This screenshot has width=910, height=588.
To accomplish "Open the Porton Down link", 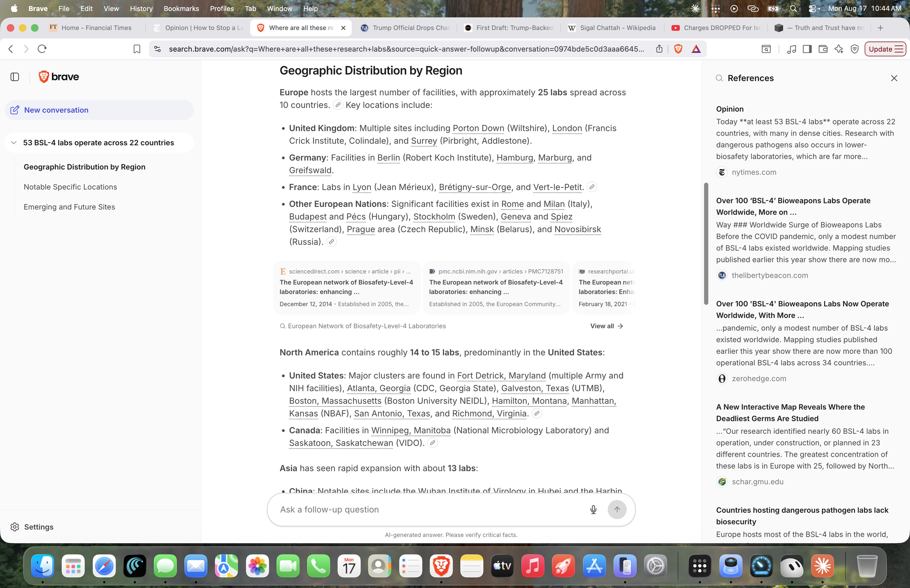I will tap(478, 128).
